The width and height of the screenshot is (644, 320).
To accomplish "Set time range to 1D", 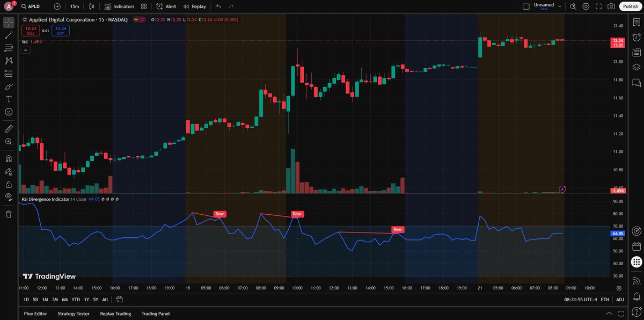I will (26, 299).
